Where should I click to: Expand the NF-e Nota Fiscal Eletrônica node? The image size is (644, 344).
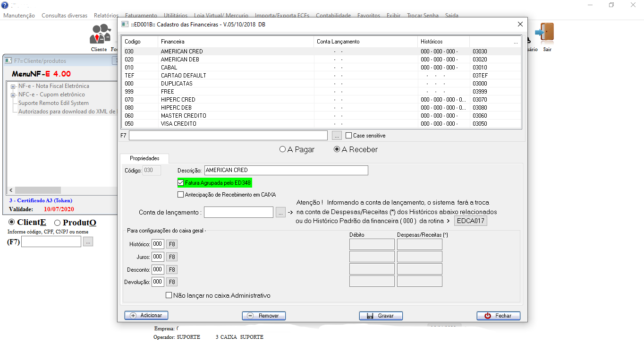pyautogui.click(x=13, y=86)
